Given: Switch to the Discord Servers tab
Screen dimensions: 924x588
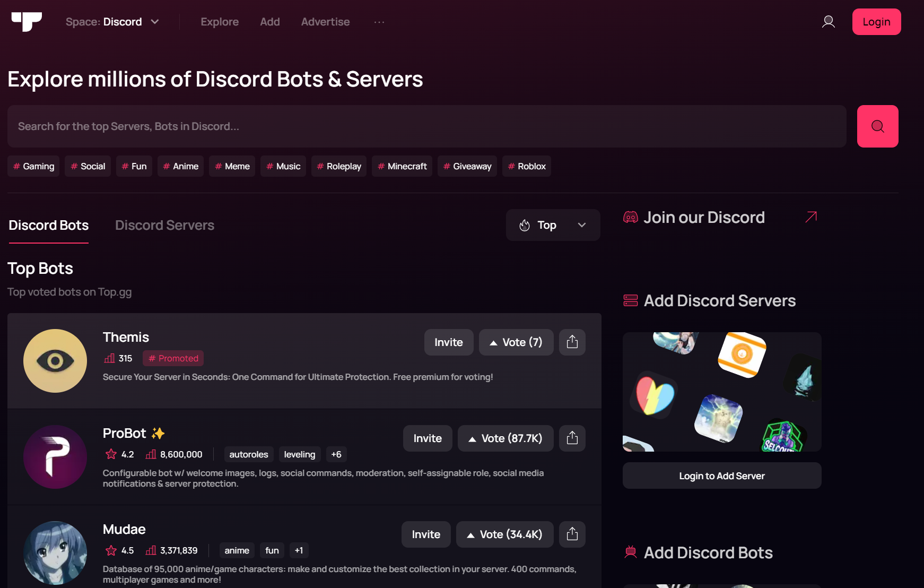Looking at the screenshot, I should point(165,226).
